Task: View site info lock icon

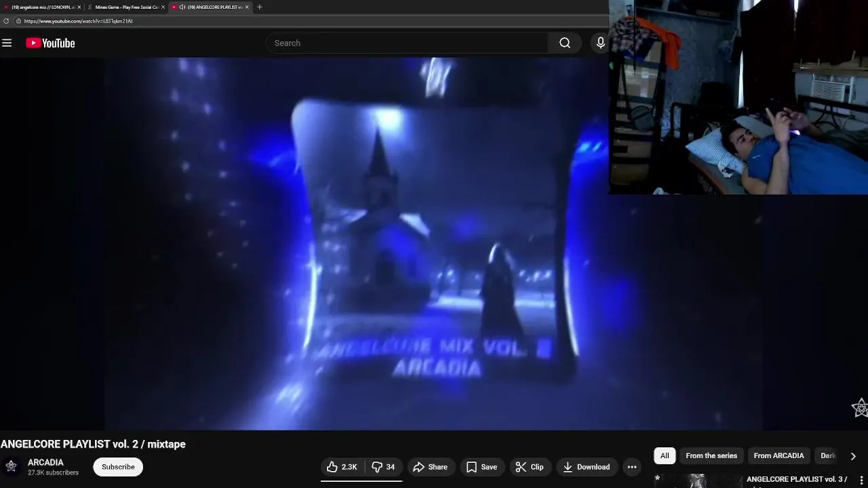Action: pos(18,21)
